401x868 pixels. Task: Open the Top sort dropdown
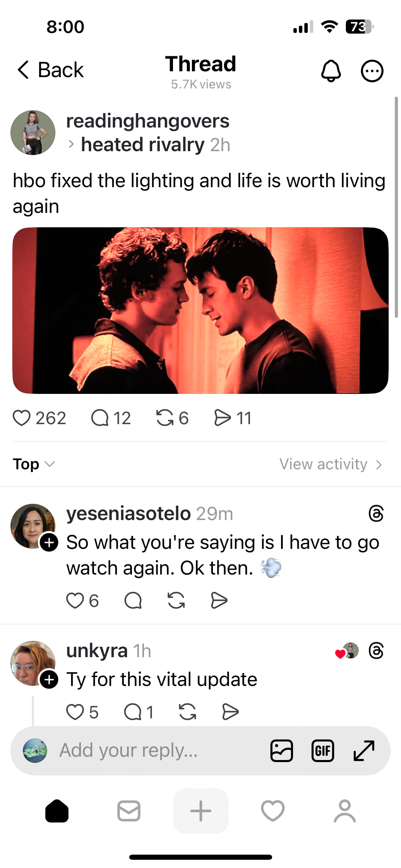click(34, 464)
